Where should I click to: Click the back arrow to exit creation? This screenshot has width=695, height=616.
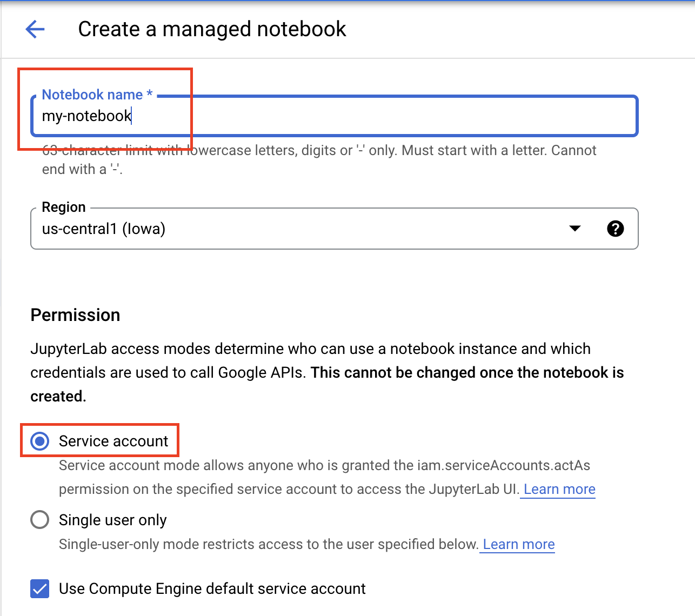coord(35,29)
